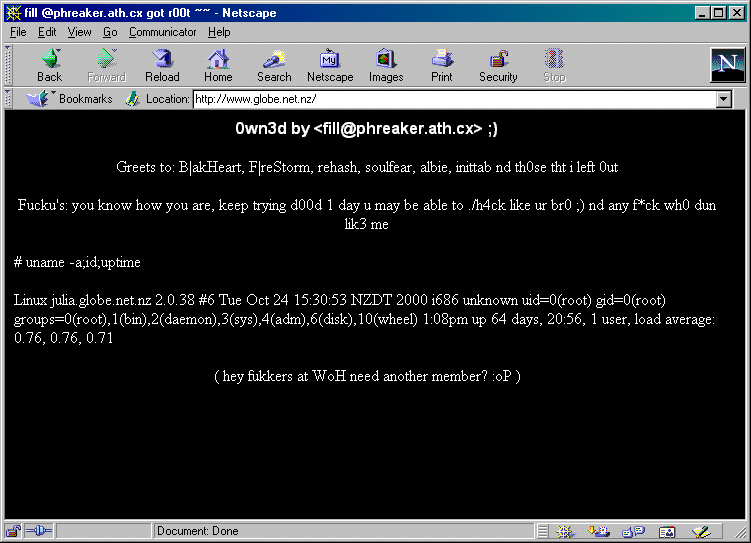Open the Search toolbar button
751x543 pixels.
pyautogui.click(x=274, y=66)
